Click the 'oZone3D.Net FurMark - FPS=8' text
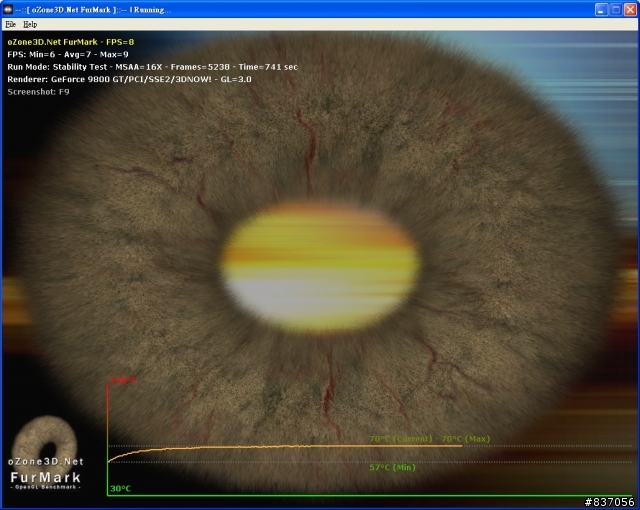Viewport: 640px width, 510px height. coord(71,42)
